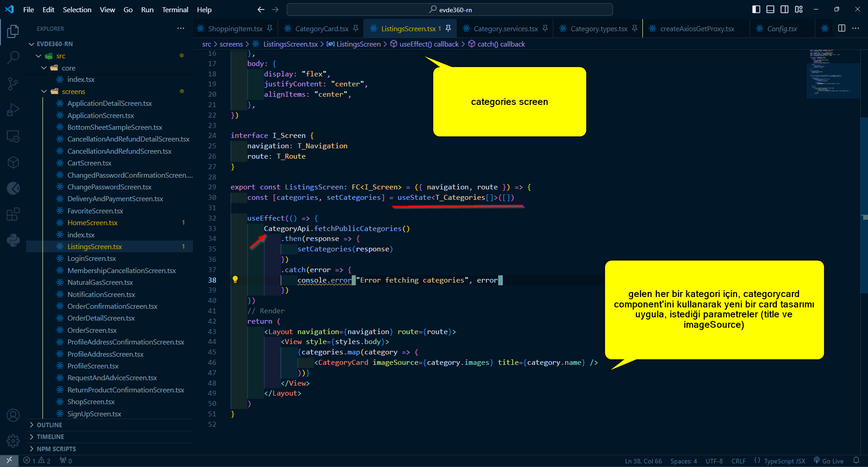Unpin the ListingsScreen.tsx tab

(x=448, y=28)
